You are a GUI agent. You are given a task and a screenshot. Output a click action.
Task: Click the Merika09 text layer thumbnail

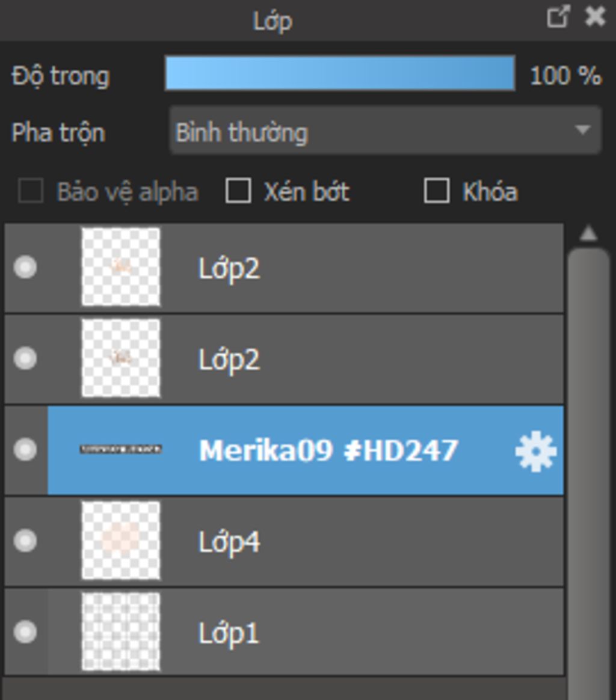[120, 449]
